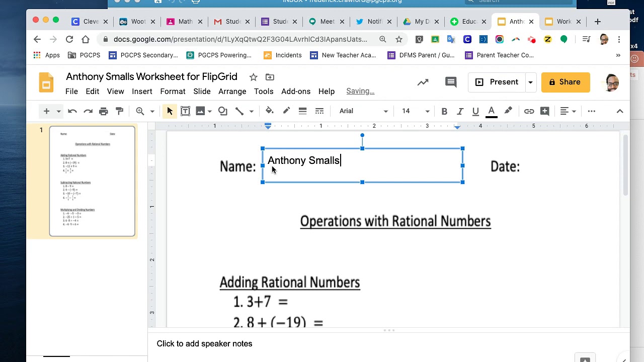Open the Incidents bookmark
The image size is (644, 362).
tap(282, 55)
